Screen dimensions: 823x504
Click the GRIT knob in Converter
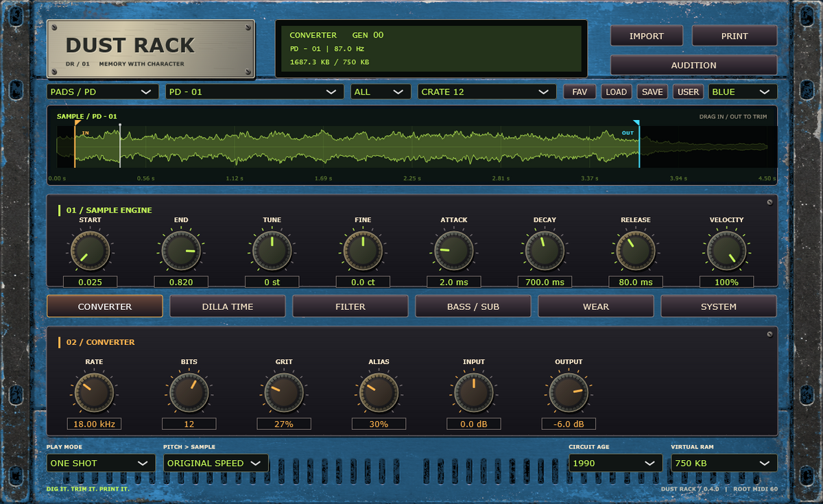[x=284, y=393]
